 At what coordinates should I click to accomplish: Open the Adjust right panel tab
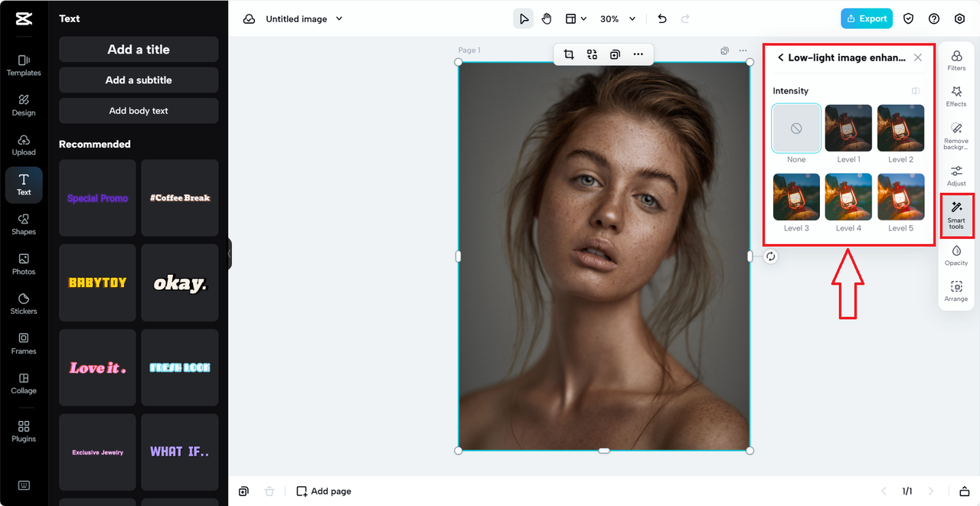[x=956, y=175]
